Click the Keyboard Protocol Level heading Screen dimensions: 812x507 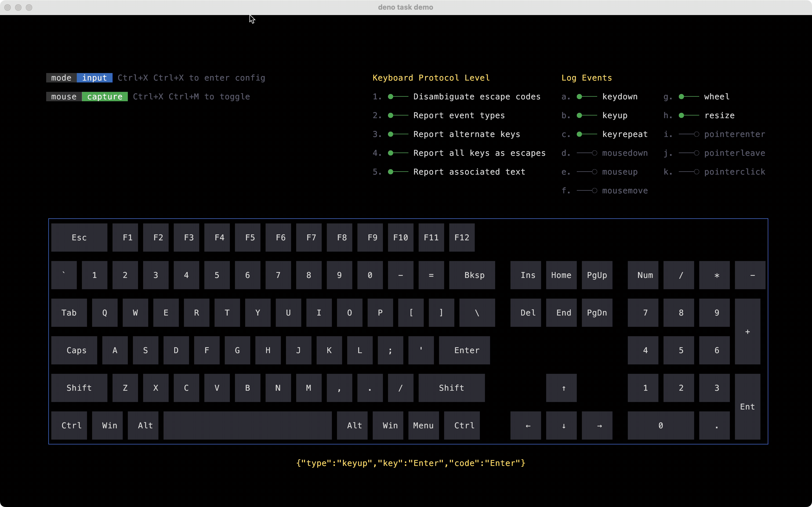(431, 78)
